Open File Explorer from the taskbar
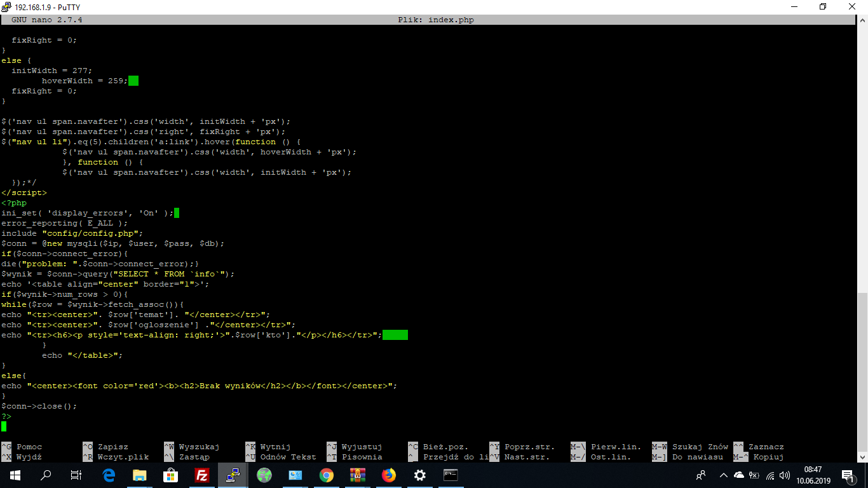 click(x=140, y=475)
